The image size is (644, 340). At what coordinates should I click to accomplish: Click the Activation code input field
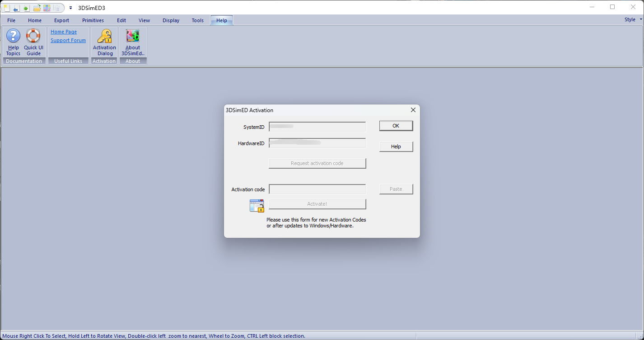pyautogui.click(x=317, y=189)
